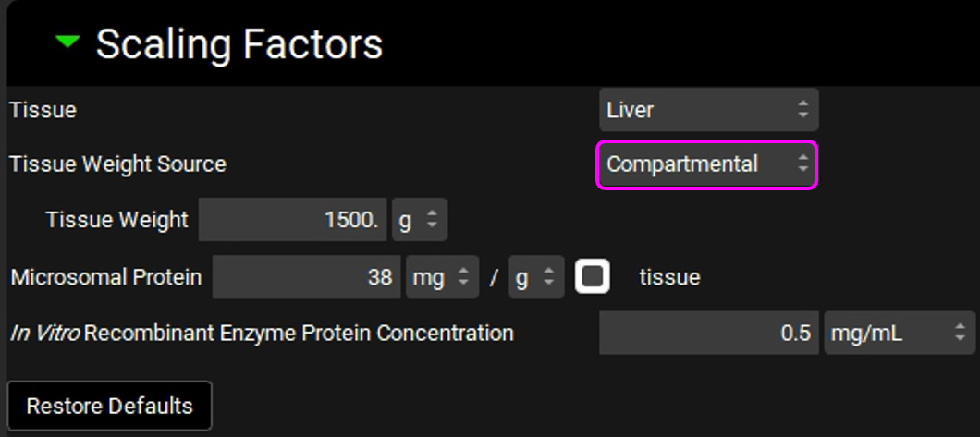The width and height of the screenshot is (980, 437).
Task: Toggle the checkbox next to tissue
Action: [x=592, y=277]
